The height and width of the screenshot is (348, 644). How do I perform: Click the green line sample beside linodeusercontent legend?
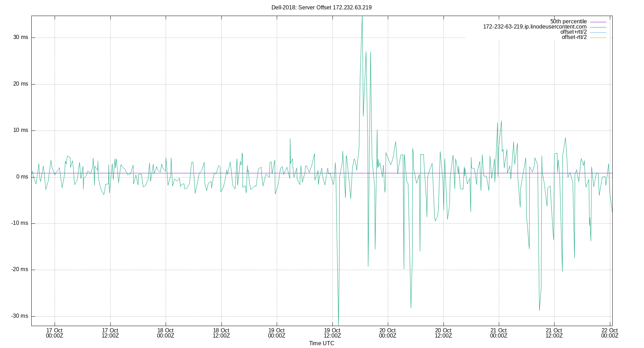click(598, 27)
